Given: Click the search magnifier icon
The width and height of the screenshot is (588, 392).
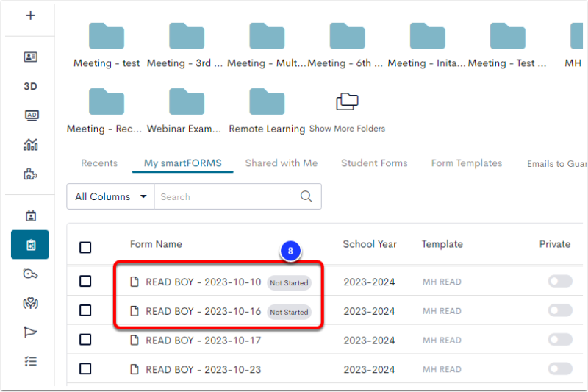Looking at the screenshot, I should click(x=306, y=196).
